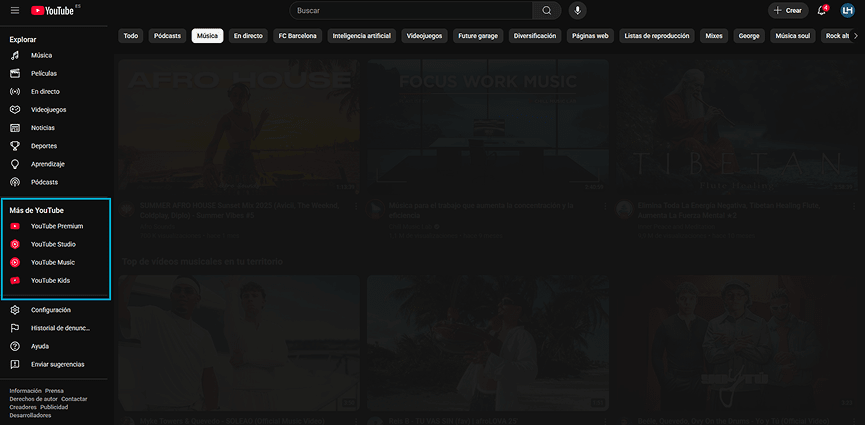This screenshot has width=865, height=425.
Task: Open the Creadores footer link
Action: coord(23,407)
